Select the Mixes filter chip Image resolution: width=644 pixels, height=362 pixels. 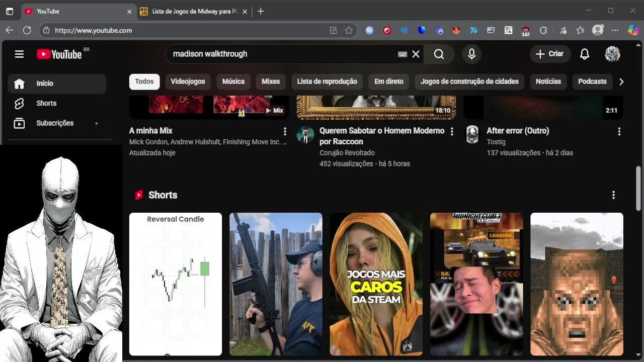(x=271, y=81)
